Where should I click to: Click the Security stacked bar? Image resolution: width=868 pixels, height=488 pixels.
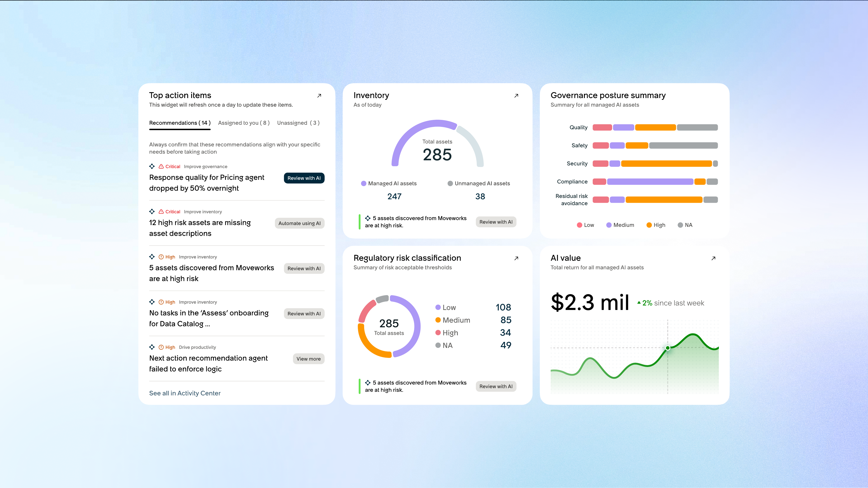tap(655, 164)
